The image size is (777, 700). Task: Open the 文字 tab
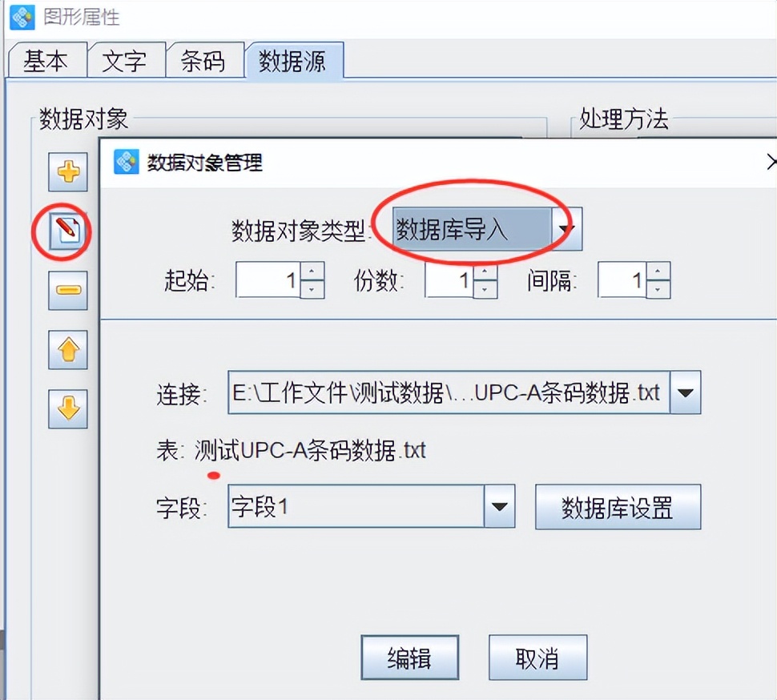[126, 60]
